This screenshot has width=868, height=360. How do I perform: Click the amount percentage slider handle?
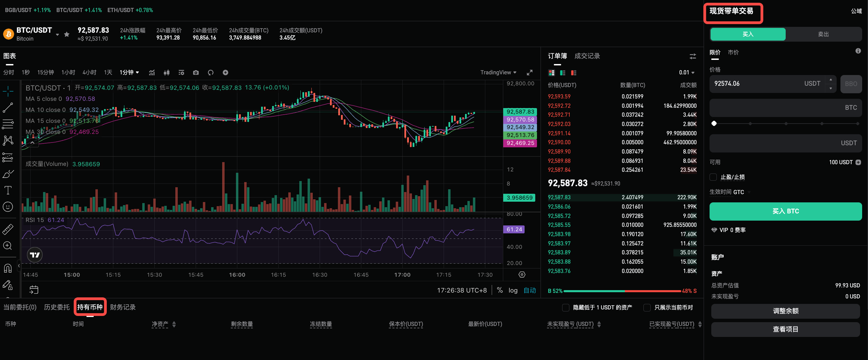(714, 123)
